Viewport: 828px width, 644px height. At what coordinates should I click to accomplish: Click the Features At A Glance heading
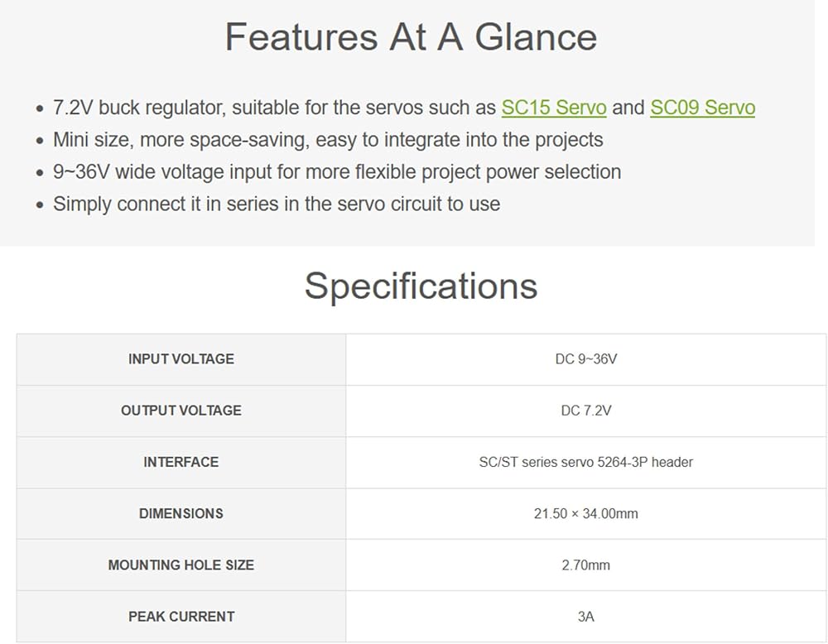pos(411,37)
